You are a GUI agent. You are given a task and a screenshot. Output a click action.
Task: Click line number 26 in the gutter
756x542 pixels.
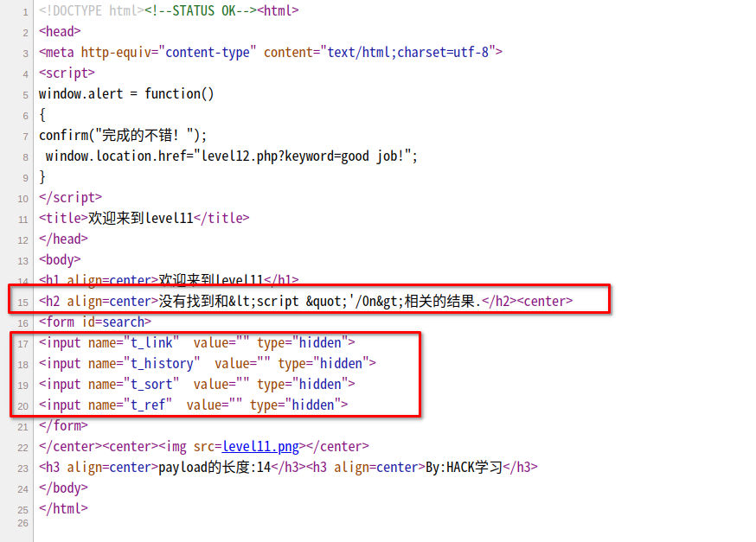tap(22, 523)
